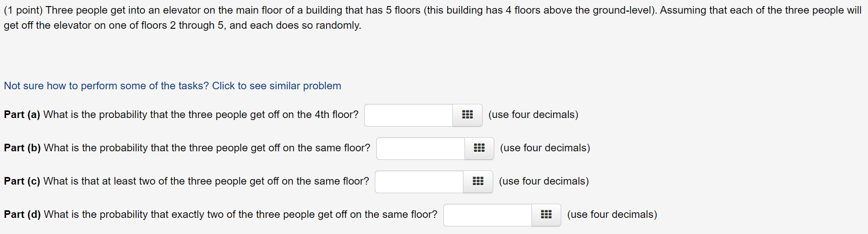Open the equation editor grid icon for Part (c)

pos(478,182)
